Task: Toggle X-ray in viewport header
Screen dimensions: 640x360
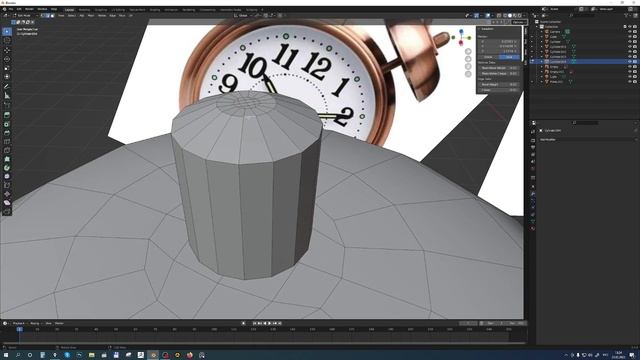Action: coord(499,16)
